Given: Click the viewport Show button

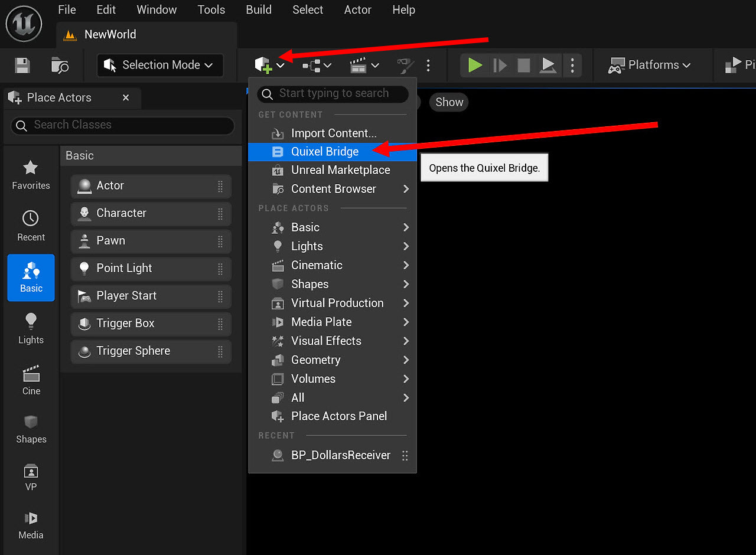Looking at the screenshot, I should (449, 102).
